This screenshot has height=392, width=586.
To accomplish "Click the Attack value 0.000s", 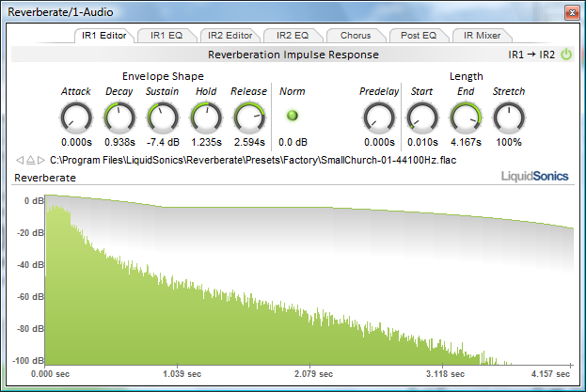I will 76,142.
